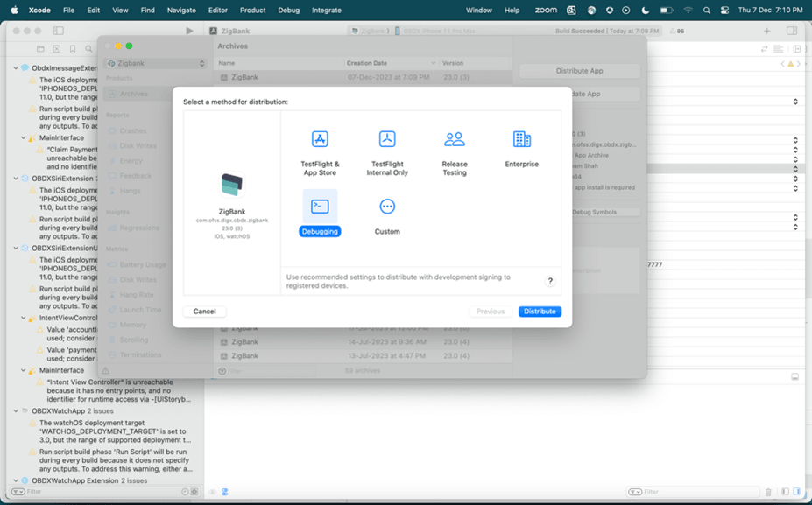
Task: Select the Debugging distribution method
Action: pos(320,213)
